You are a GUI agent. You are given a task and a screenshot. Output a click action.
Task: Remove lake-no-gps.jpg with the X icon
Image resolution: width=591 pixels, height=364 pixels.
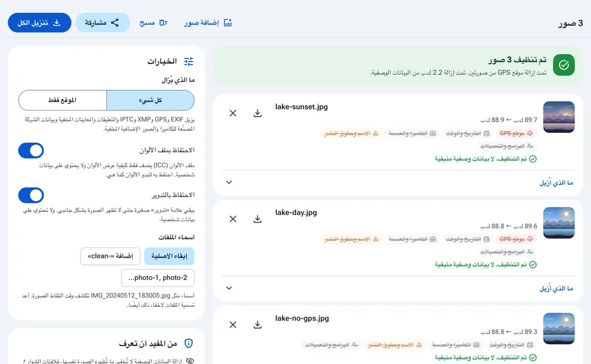pos(233,325)
